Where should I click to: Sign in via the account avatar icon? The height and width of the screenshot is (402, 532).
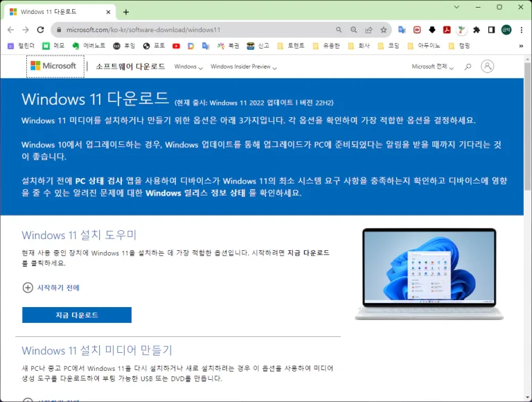(487, 67)
